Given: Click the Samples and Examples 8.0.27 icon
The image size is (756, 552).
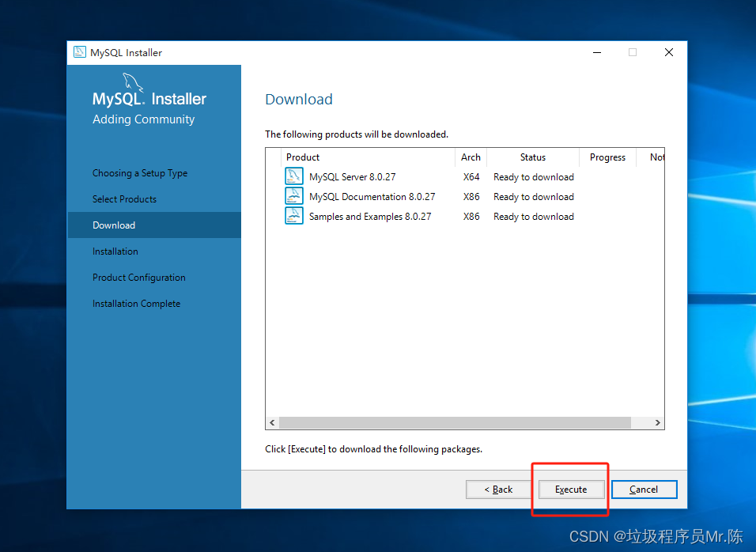Looking at the screenshot, I should pyautogui.click(x=294, y=216).
